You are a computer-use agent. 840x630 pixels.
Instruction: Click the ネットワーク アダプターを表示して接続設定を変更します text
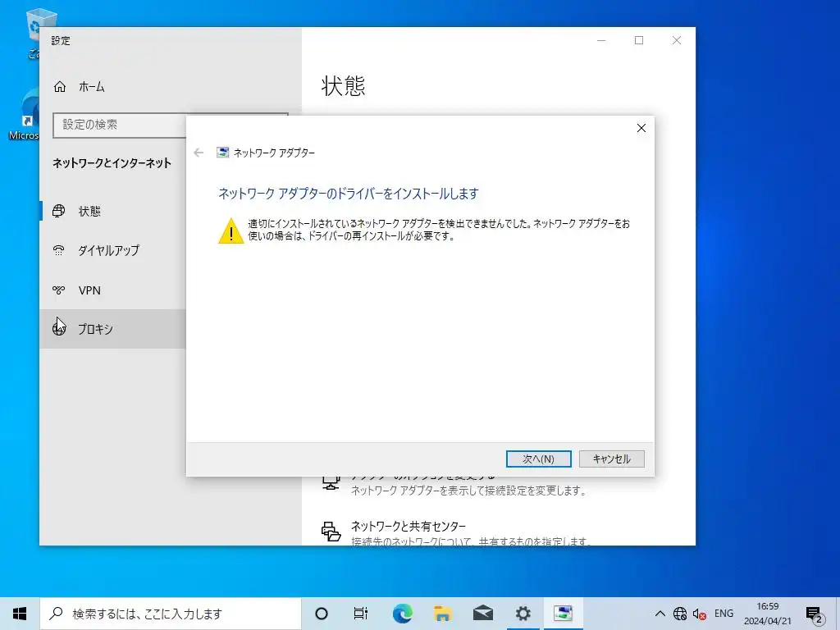click(x=468, y=491)
